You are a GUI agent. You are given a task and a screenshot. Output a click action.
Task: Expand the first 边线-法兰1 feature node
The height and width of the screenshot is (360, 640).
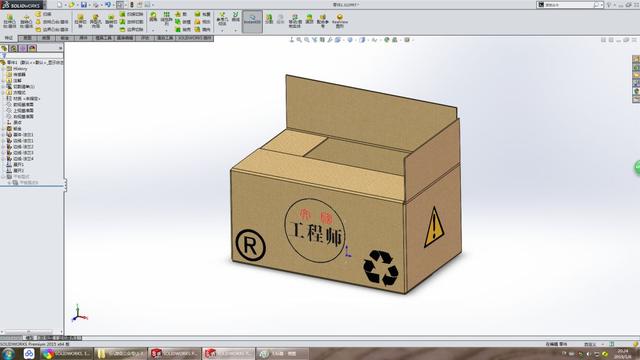[x=3, y=140]
